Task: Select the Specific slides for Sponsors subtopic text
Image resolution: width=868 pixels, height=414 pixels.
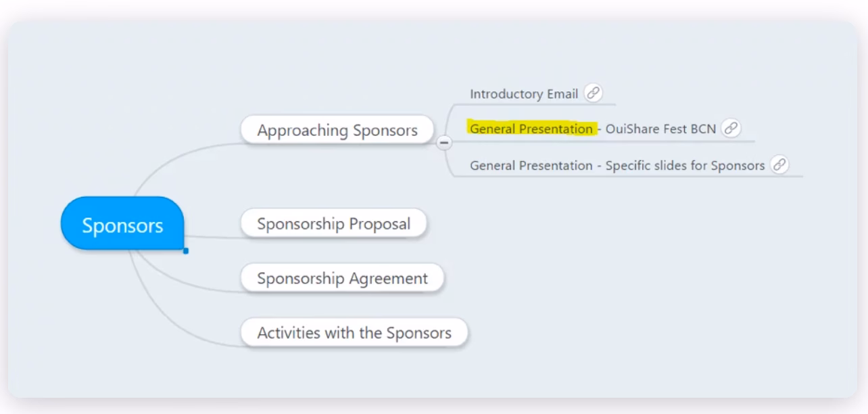Action: click(685, 165)
